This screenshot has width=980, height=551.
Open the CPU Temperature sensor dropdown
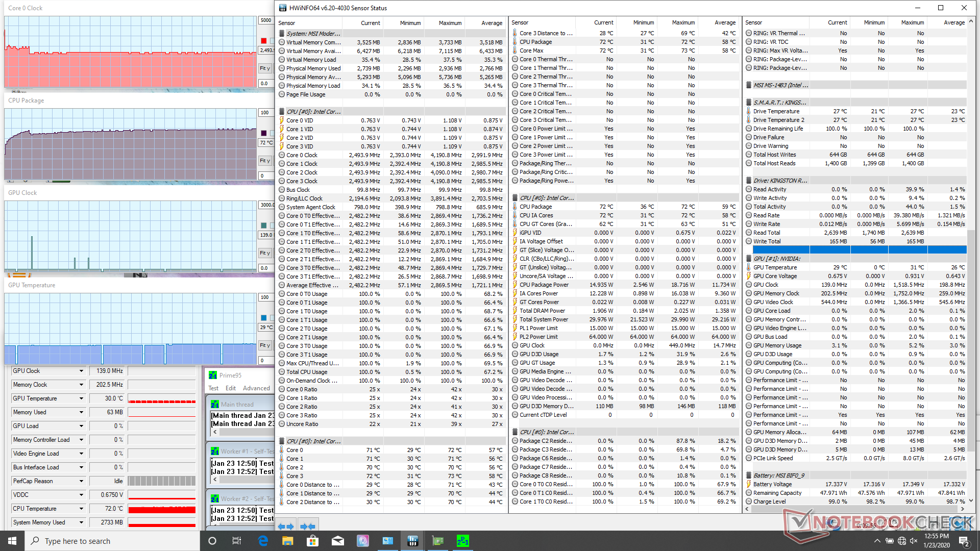point(81,509)
